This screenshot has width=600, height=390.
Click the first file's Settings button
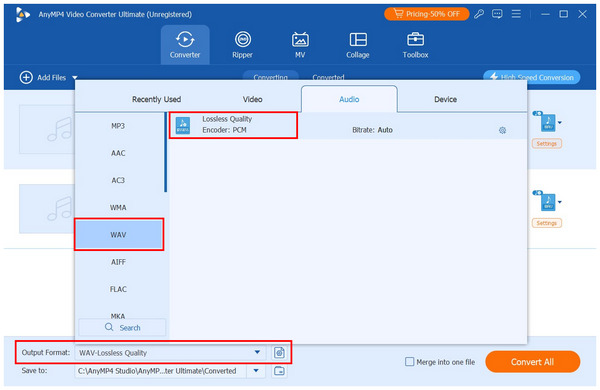click(x=546, y=144)
